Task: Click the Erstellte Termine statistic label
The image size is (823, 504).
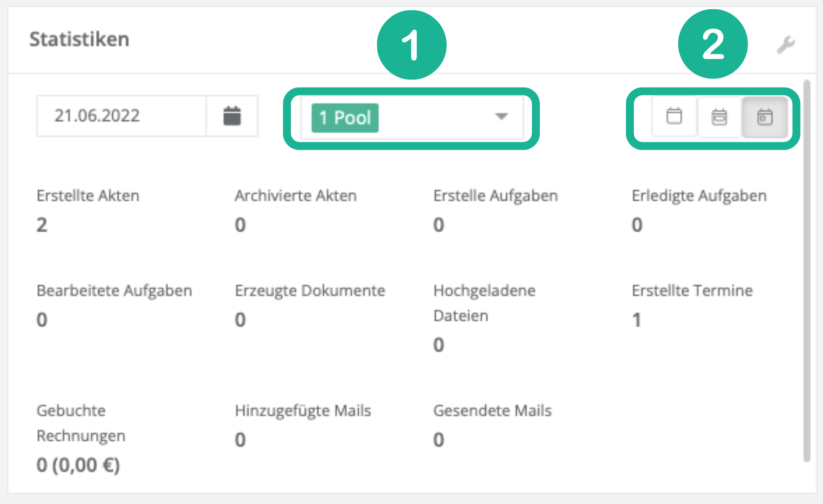Action: click(x=692, y=291)
